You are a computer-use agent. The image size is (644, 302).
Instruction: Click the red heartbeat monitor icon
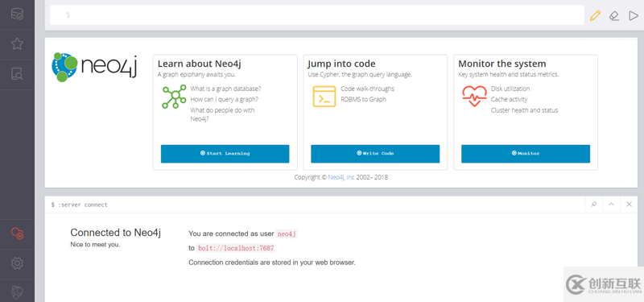coord(475,96)
